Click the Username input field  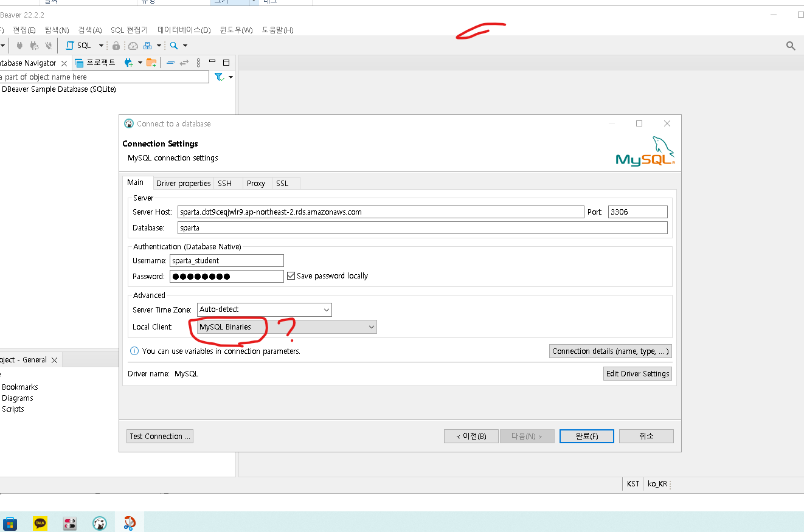[227, 260]
